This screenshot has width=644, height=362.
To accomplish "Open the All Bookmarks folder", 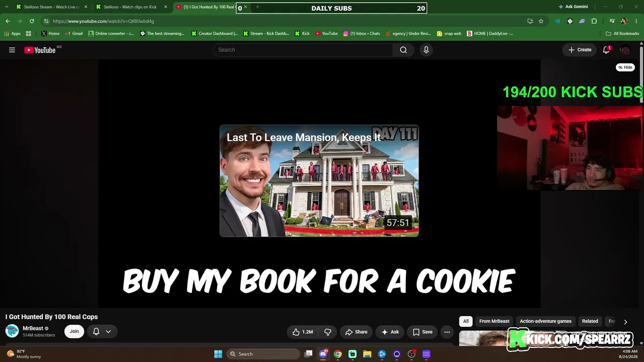I will click(x=622, y=34).
